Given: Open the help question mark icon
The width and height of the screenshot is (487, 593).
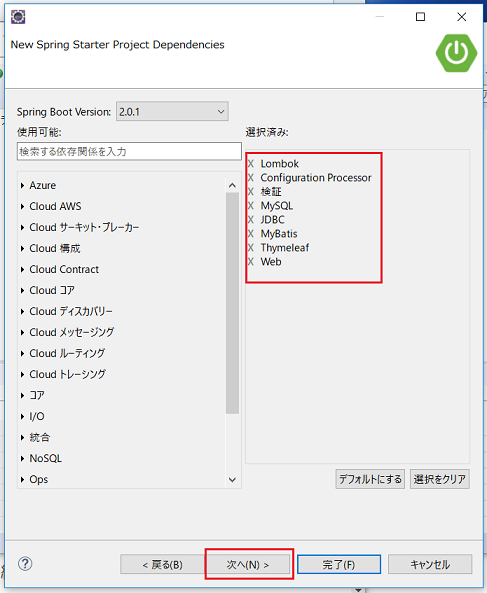Looking at the screenshot, I should 25,564.
